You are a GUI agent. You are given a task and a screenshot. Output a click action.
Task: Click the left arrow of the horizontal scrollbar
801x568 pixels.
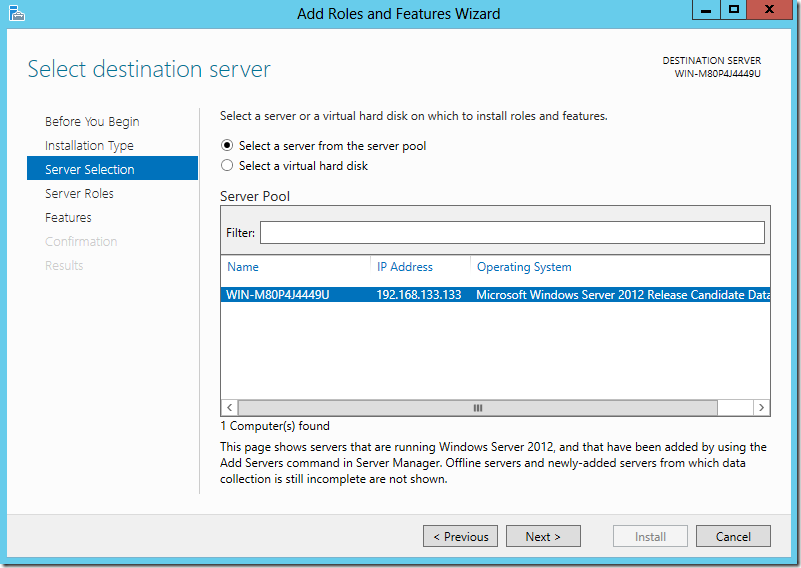[x=229, y=408]
